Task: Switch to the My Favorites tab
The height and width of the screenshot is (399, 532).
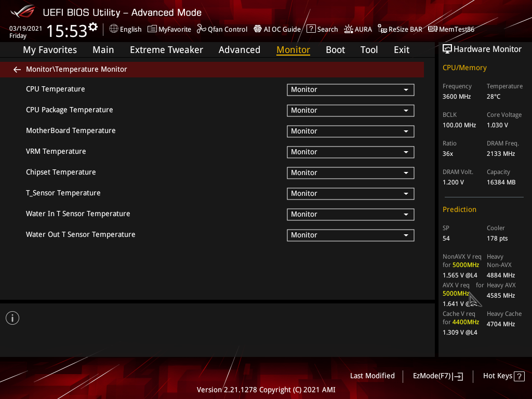Action: click(50, 50)
